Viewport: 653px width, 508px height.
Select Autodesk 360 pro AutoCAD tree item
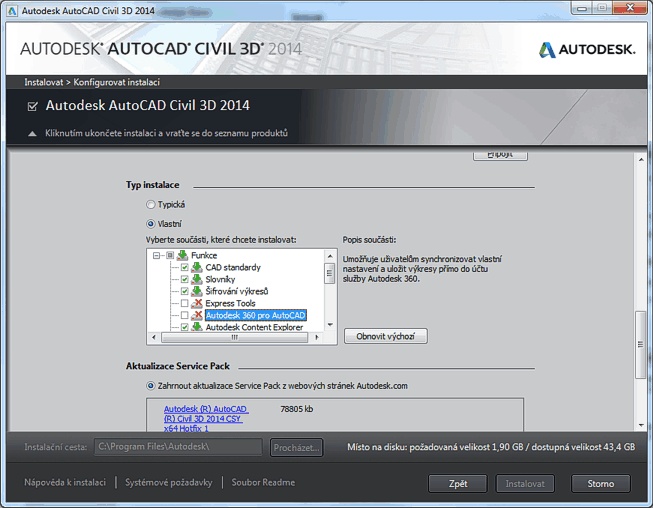256,315
